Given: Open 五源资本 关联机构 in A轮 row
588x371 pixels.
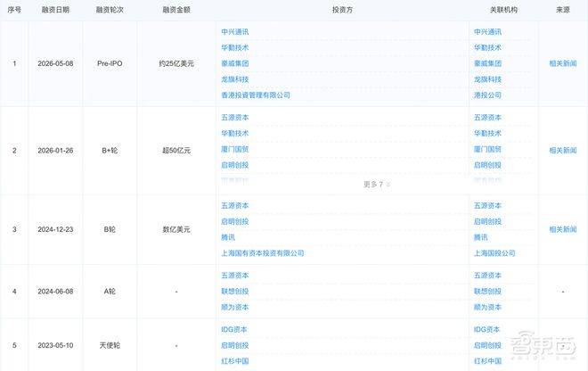Looking at the screenshot, I should coord(487,276).
